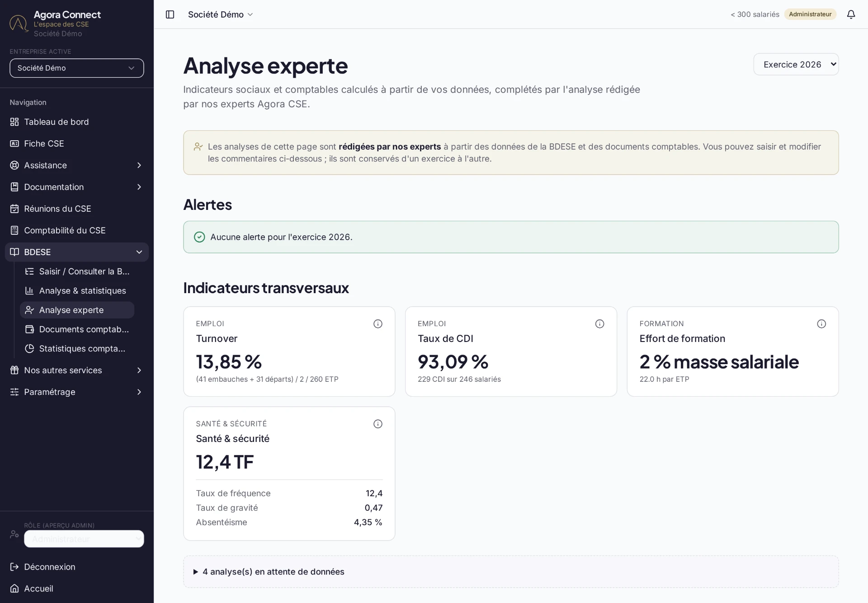Screen dimensions: 868x603
Task: Click the Fiche CSE icon
Action: (14, 143)
